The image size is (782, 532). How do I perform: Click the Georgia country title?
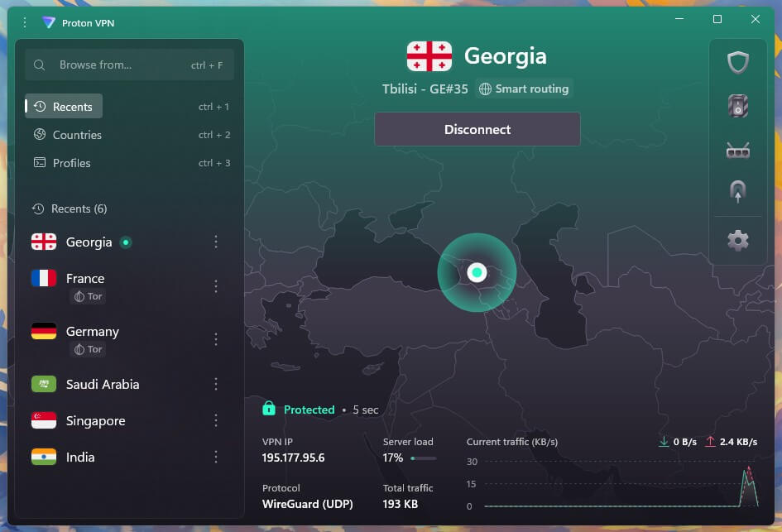pos(506,56)
